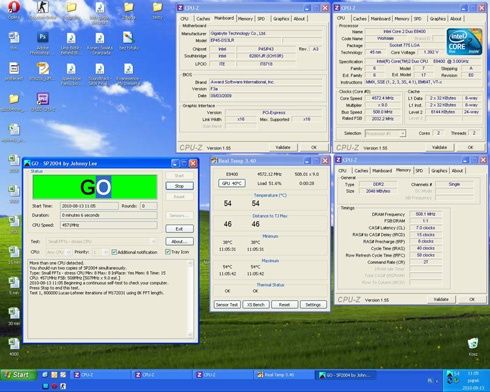This screenshot has height=392, width=490.
Task: Click the system tray clock
Action: point(473,373)
